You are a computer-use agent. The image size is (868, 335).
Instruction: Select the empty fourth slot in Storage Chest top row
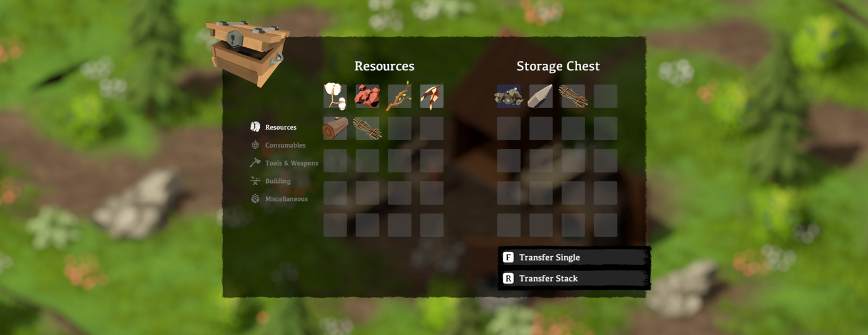pyautogui.click(x=606, y=96)
